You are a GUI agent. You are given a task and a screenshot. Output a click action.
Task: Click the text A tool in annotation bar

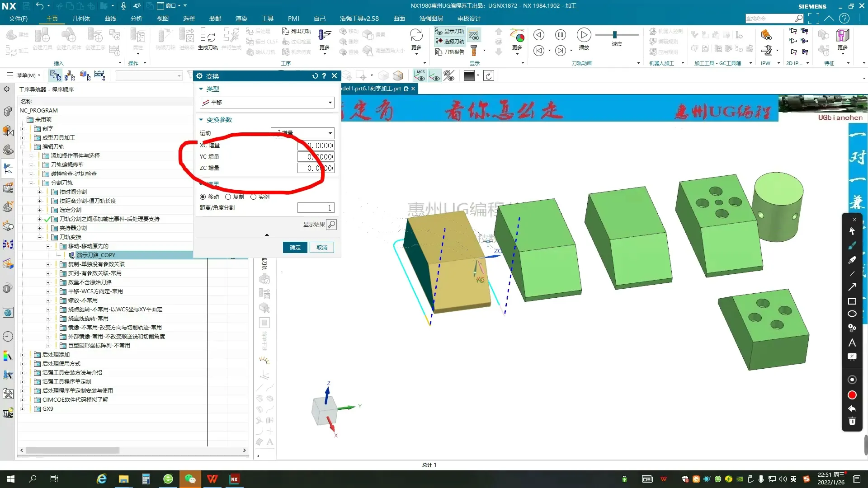[x=852, y=343]
